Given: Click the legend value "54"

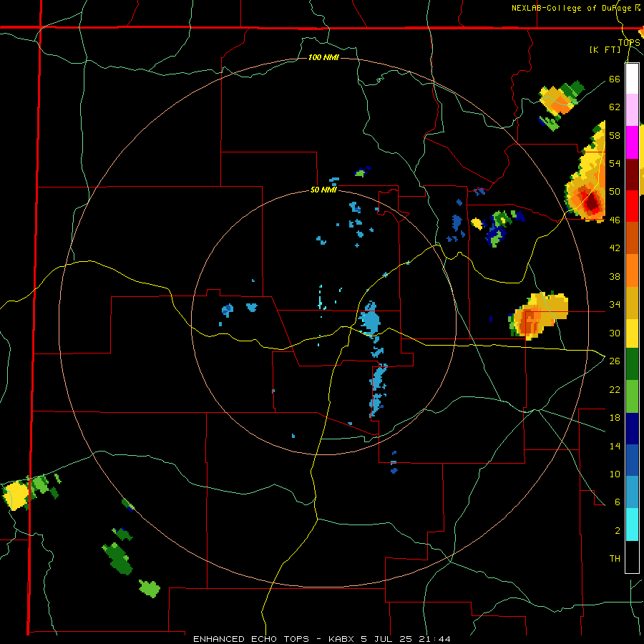Looking at the screenshot, I should 615,163.
